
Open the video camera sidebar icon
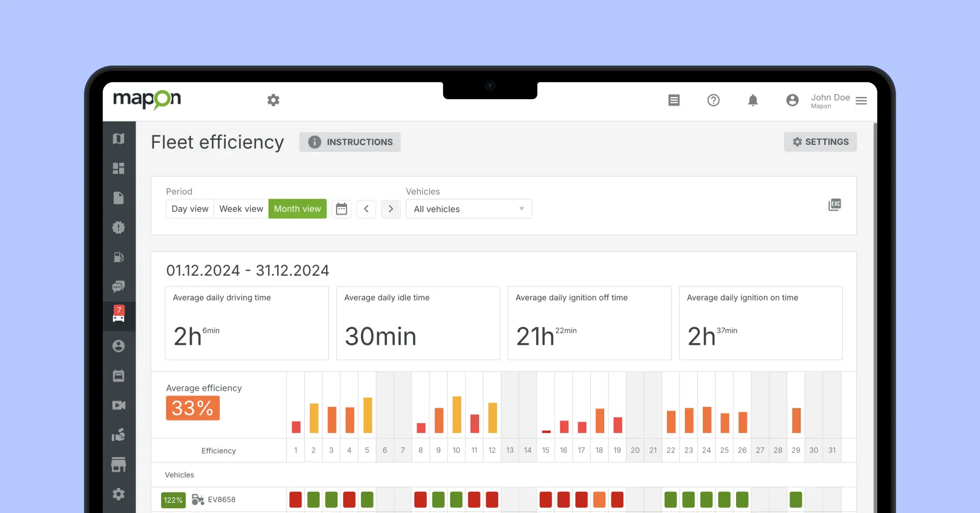coord(119,405)
